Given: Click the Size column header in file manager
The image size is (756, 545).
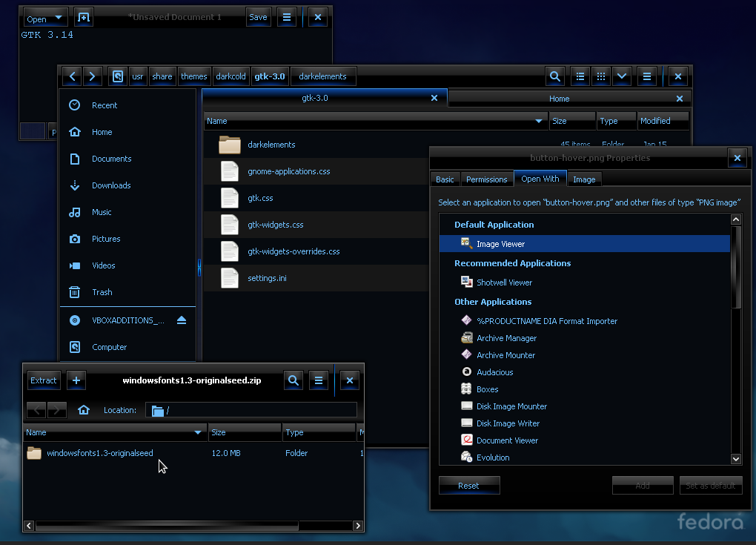Looking at the screenshot, I should (572, 121).
